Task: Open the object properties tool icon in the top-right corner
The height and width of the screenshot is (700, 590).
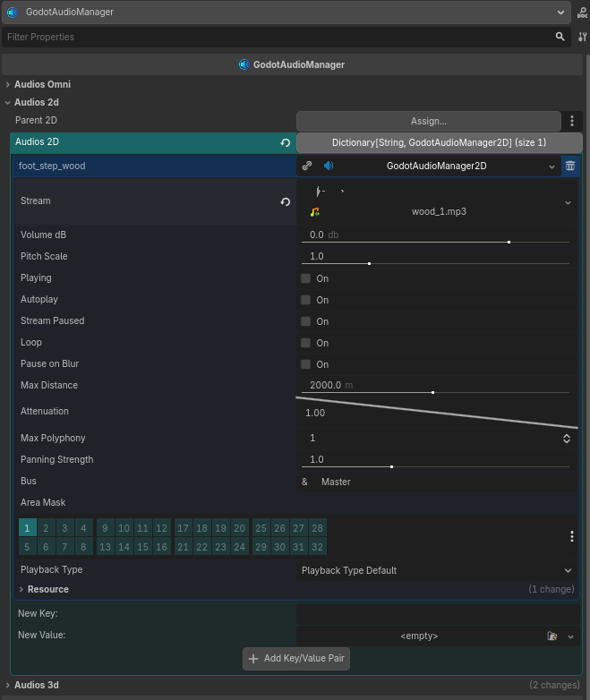Action: [x=582, y=13]
